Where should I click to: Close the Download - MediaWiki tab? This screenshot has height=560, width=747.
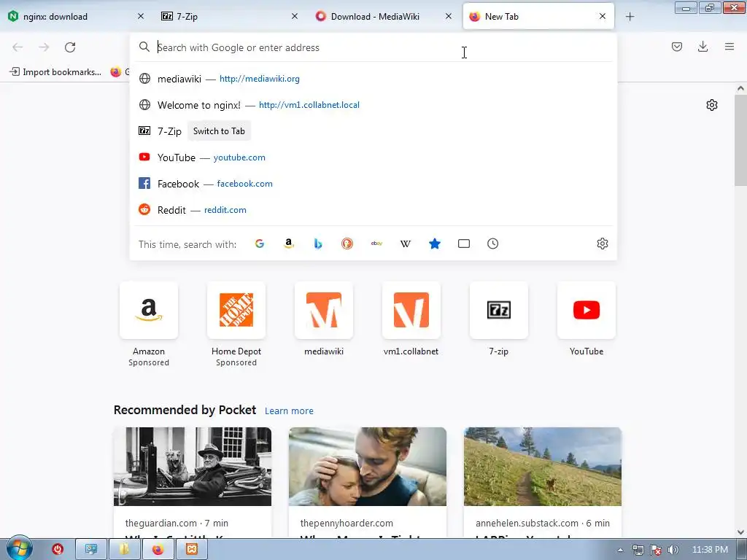click(x=449, y=16)
